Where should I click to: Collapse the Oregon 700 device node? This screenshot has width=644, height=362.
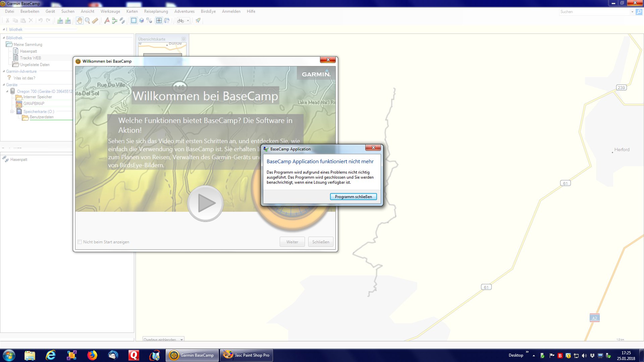(7, 92)
